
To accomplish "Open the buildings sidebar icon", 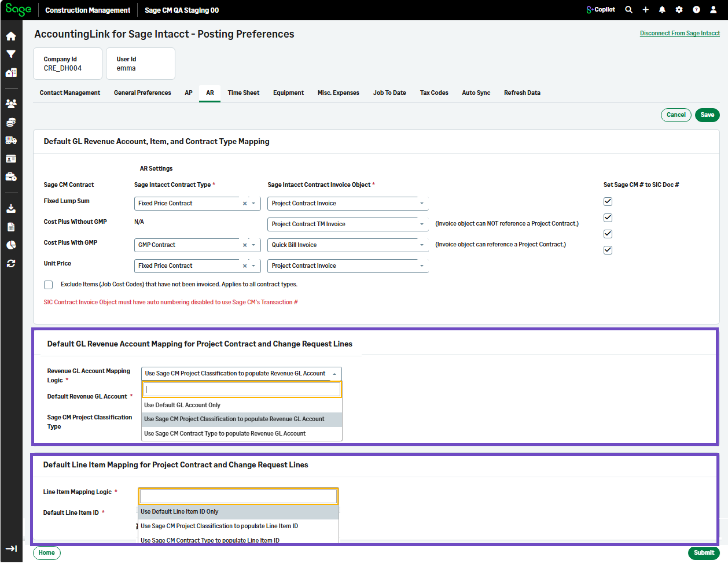I will coord(11,73).
